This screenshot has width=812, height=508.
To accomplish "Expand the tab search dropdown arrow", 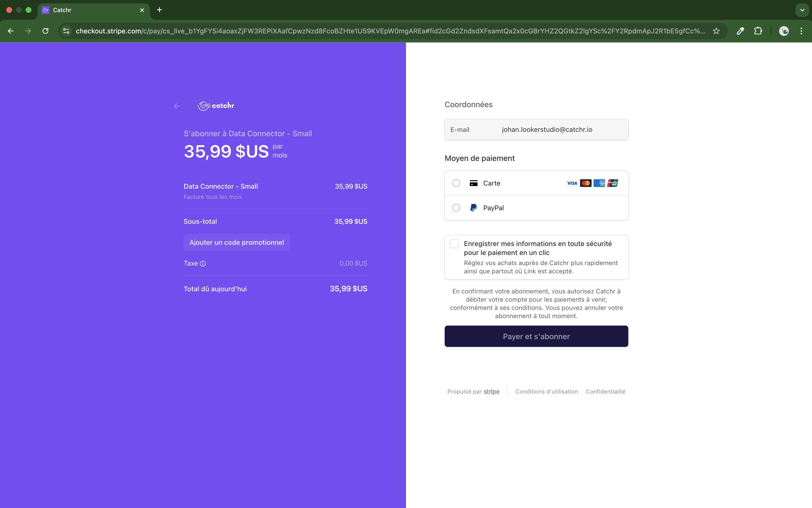I will tap(802, 10).
